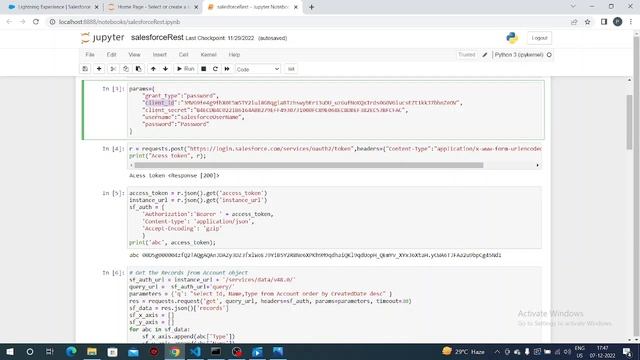Open the Cell menu
The width and height of the screenshot is (640, 360).
[x=183, y=55]
